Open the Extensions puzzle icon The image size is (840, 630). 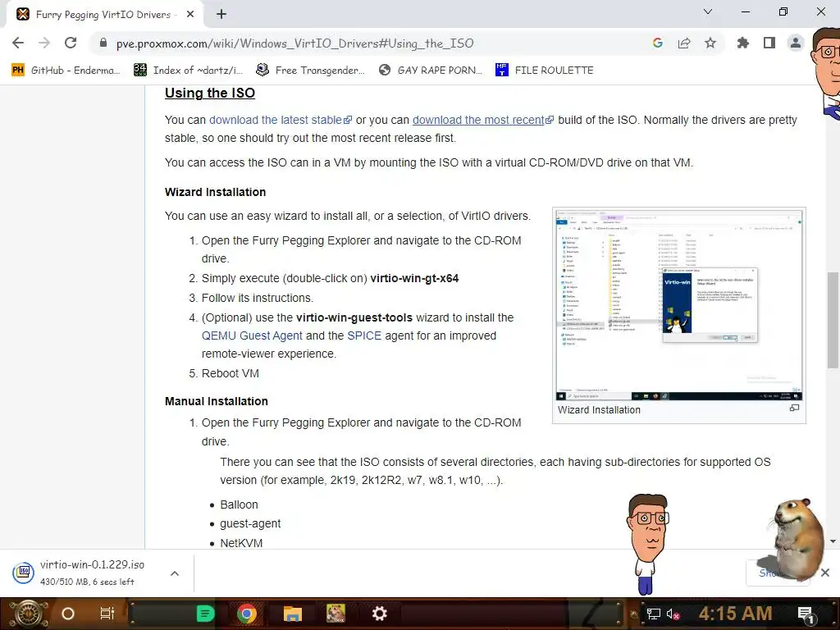click(743, 43)
